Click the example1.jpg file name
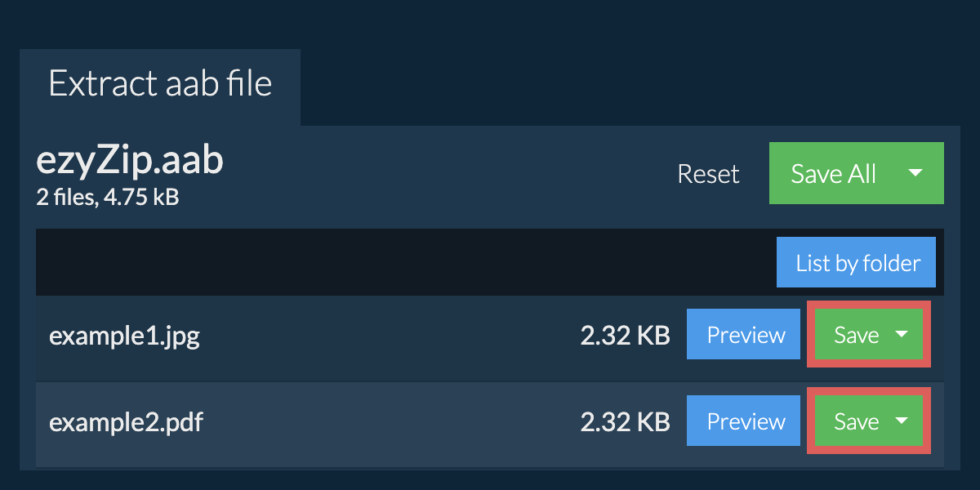This screenshot has height=490, width=980. (x=124, y=336)
